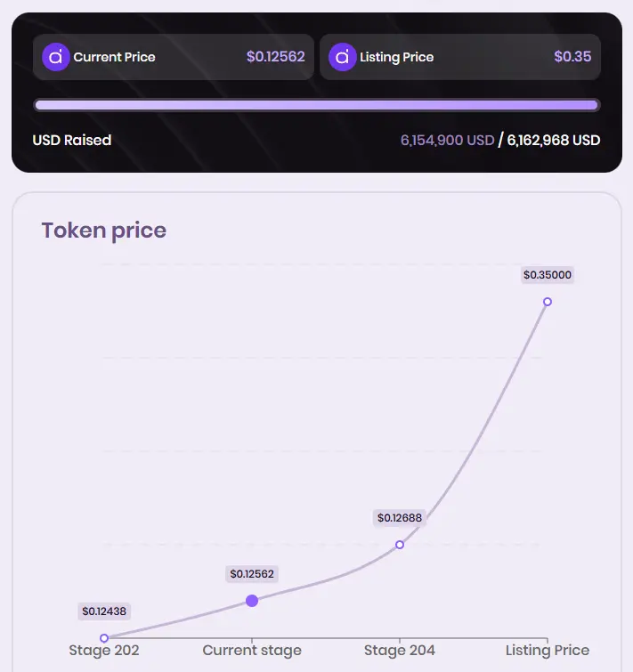Click the Token price heading
This screenshot has height=672, width=633.
(x=103, y=231)
